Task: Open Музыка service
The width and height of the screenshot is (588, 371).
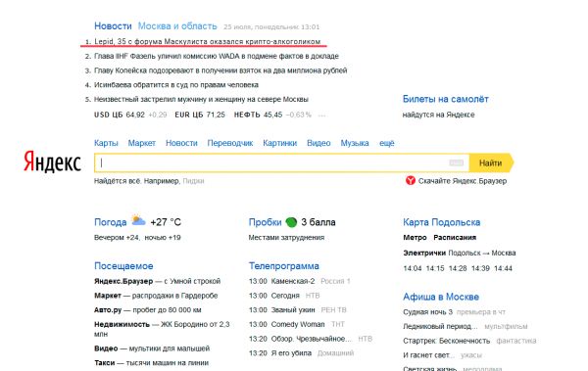Action: coord(355,143)
